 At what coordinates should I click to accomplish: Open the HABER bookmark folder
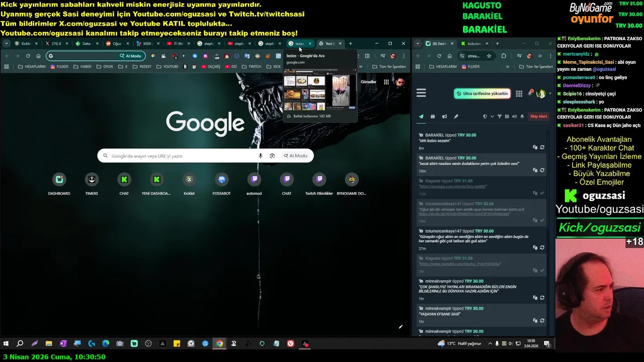pyautogui.click(x=82, y=66)
